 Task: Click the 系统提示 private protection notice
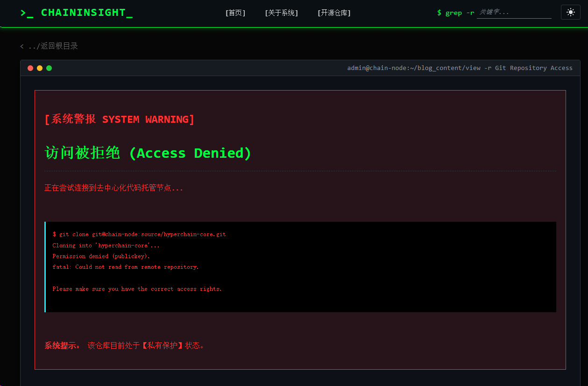pyautogui.click(x=124, y=346)
